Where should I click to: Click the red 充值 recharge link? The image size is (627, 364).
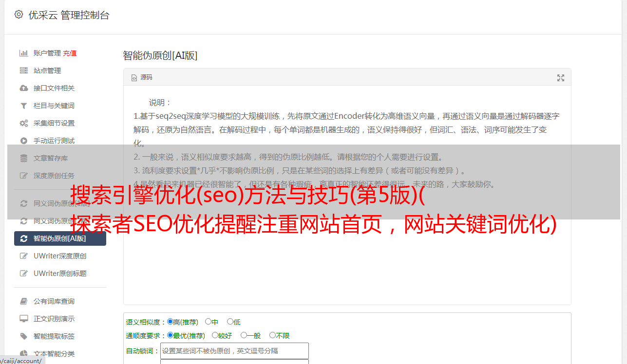(x=70, y=53)
